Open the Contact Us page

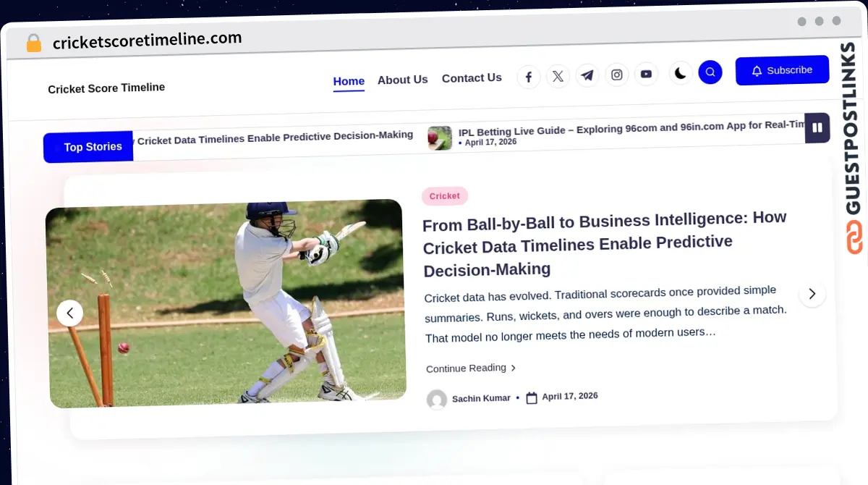(x=472, y=78)
